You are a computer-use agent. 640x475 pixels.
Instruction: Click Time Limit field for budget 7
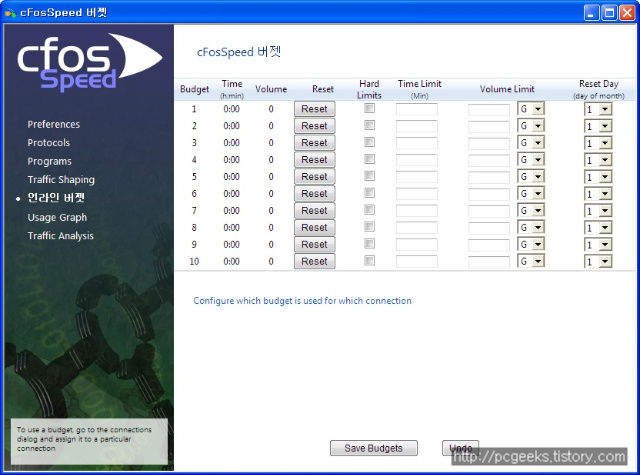coord(417,211)
